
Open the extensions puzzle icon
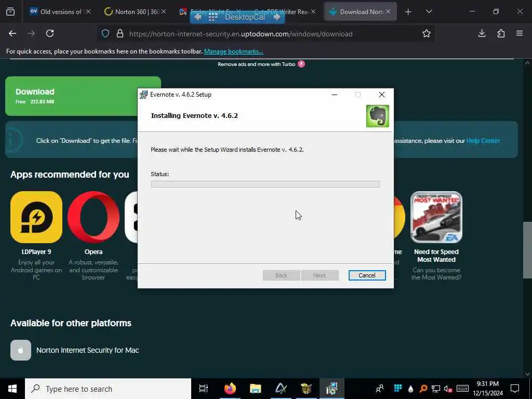pos(501,33)
